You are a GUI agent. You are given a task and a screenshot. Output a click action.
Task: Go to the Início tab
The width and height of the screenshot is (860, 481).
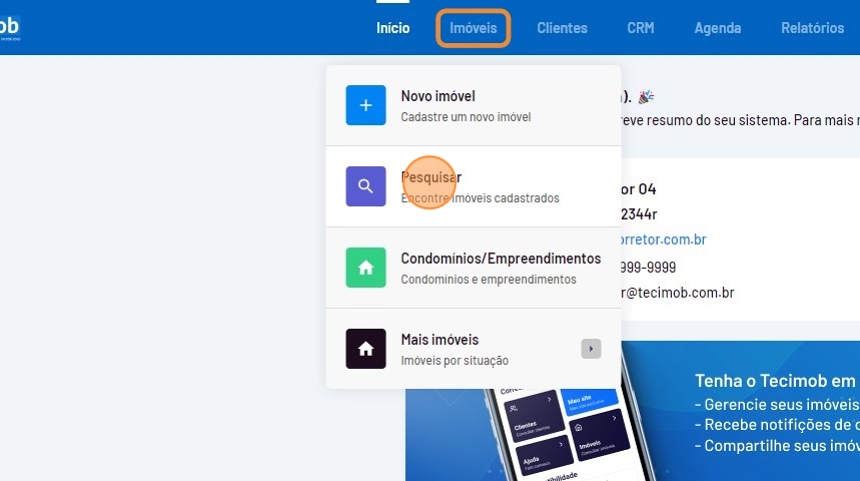point(393,28)
